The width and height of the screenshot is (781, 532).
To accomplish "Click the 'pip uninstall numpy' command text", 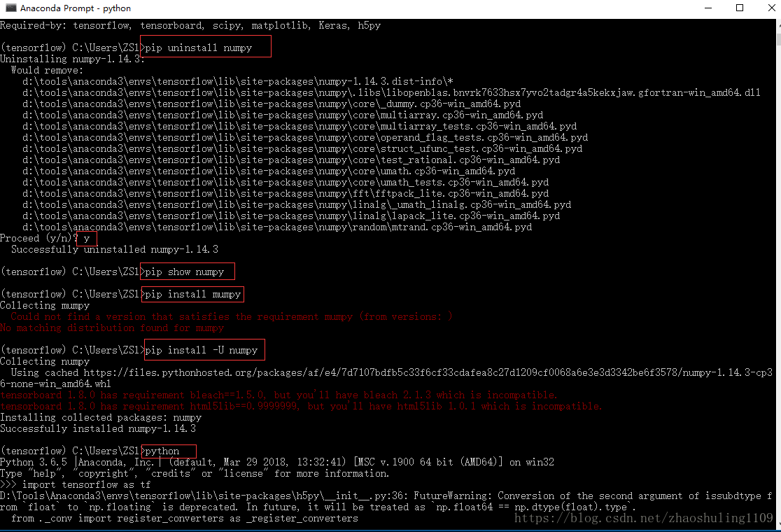I will (199, 48).
